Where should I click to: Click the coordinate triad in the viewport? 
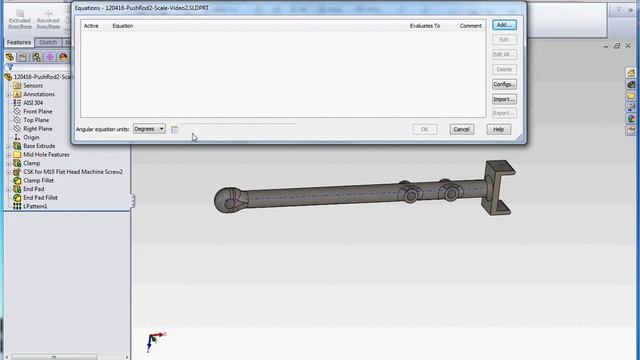pyautogui.click(x=156, y=342)
